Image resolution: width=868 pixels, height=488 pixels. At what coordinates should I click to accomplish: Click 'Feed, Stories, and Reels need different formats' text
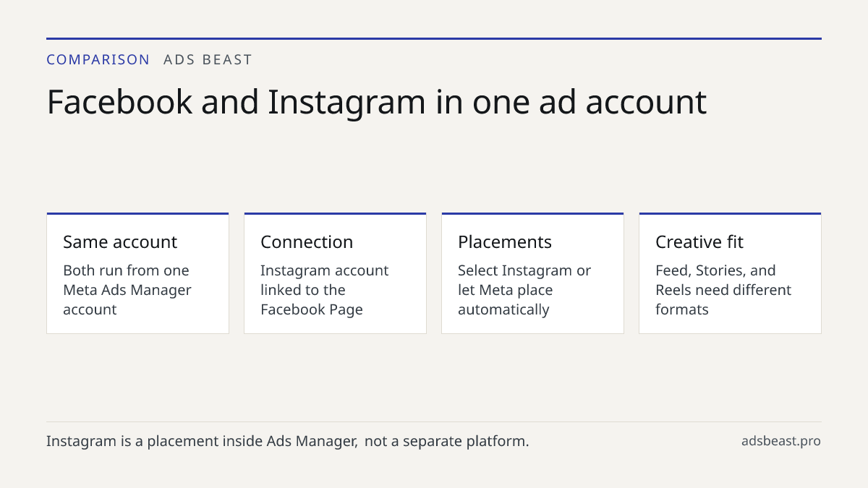pos(723,290)
